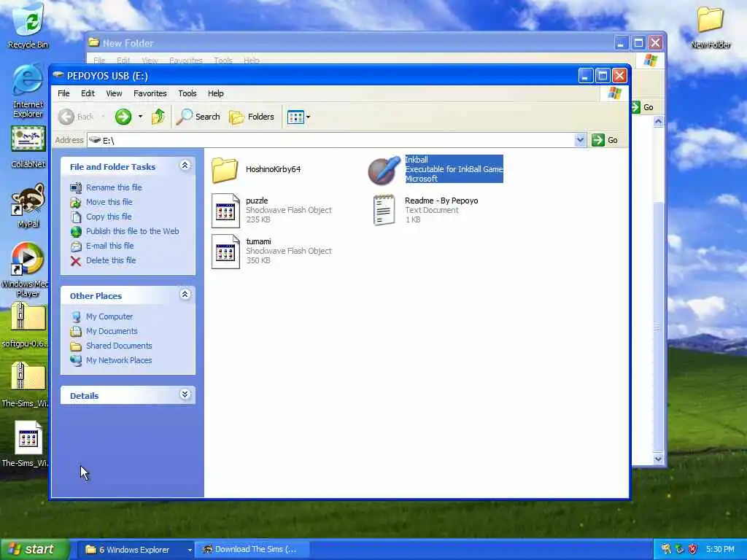Switch to Download The Sims taskbar window
747x560 pixels.
click(x=252, y=550)
